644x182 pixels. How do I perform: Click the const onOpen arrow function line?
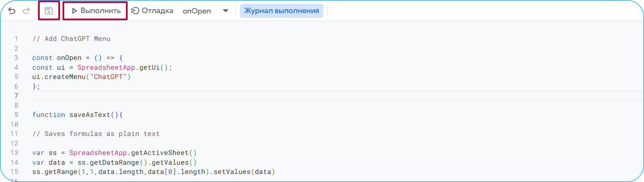(77, 58)
